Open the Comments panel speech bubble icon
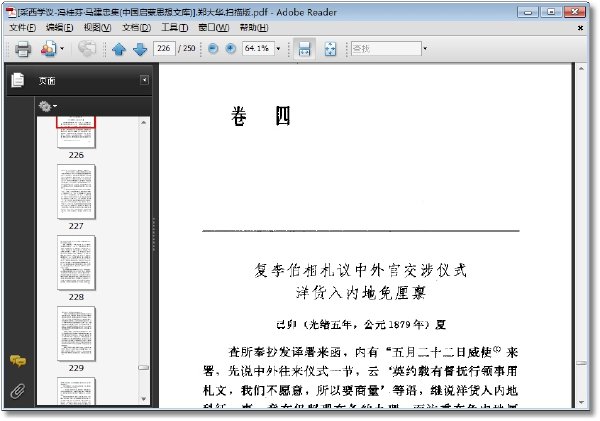This screenshot has height=421, width=600. [x=18, y=361]
